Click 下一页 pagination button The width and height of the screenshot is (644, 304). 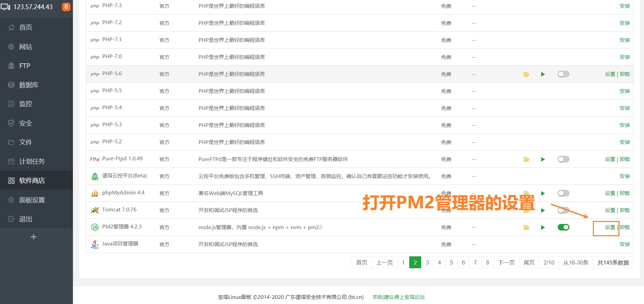506,262
